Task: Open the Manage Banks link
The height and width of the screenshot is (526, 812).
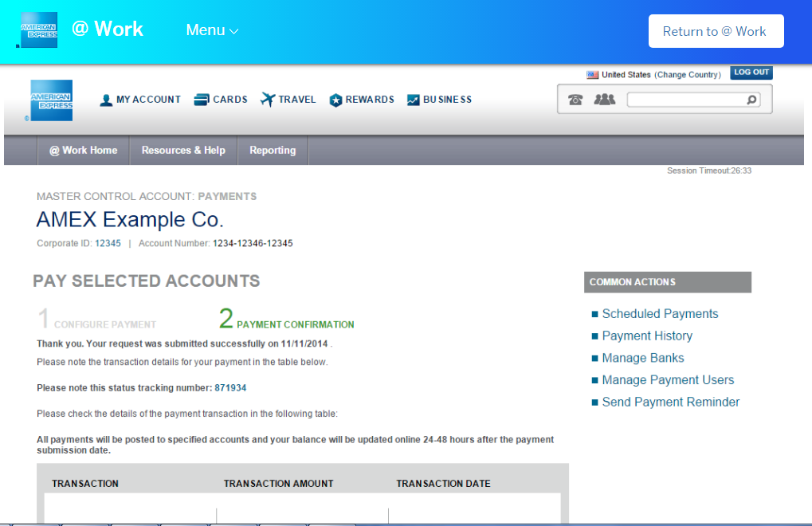Action: [x=642, y=358]
